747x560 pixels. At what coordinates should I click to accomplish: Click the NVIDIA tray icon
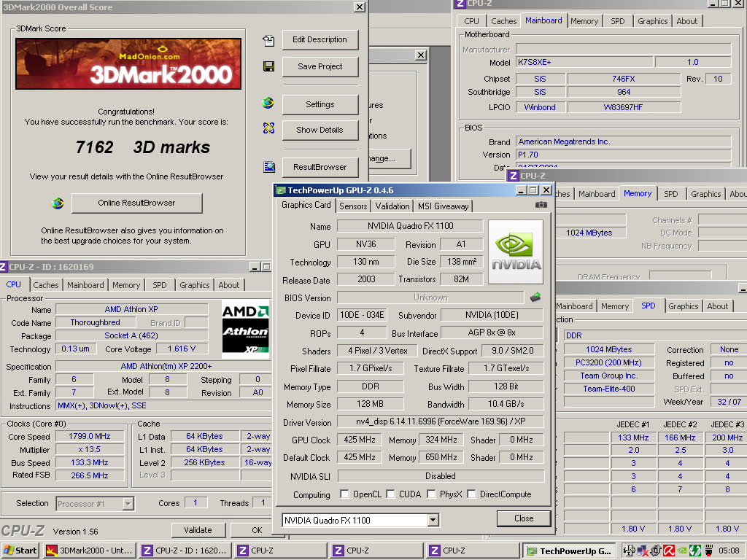pos(682,551)
